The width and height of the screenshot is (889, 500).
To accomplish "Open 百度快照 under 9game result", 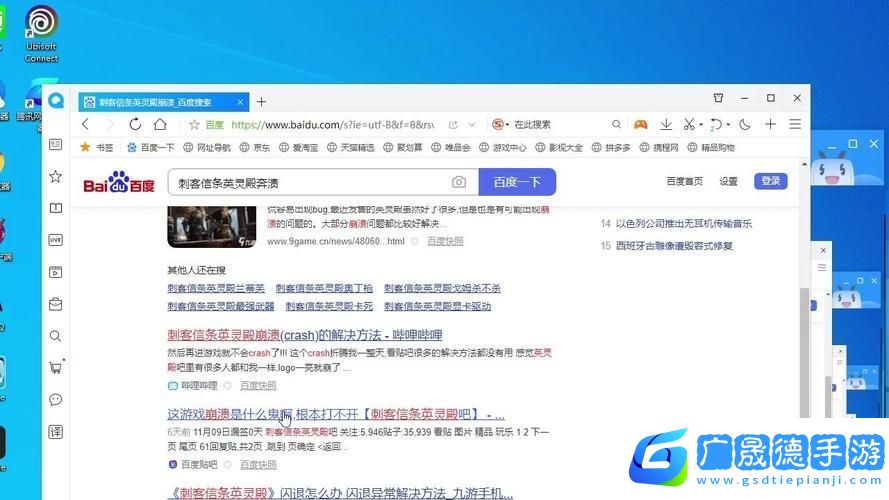I will [x=445, y=241].
